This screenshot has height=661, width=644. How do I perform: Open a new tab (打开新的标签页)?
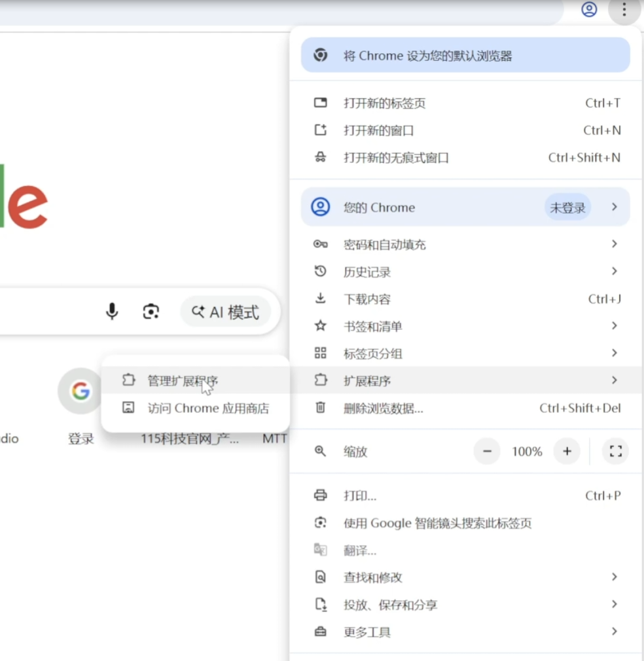coord(465,103)
